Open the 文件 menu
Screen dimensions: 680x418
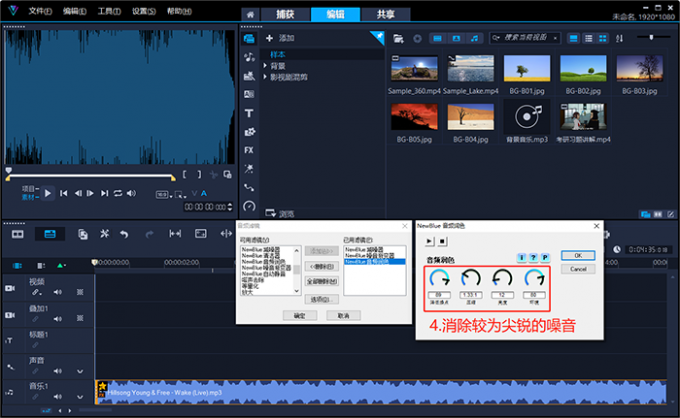(x=39, y=11)
